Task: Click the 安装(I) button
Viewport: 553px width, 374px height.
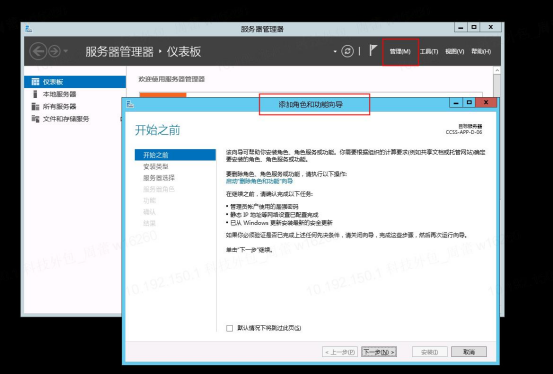Action: 430,352
